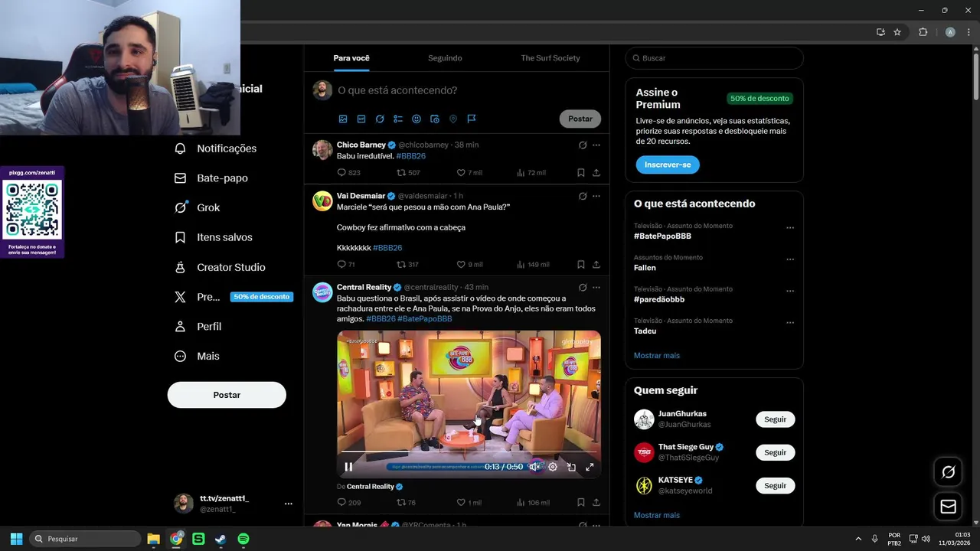Select the Para você tab

(351, 58)
